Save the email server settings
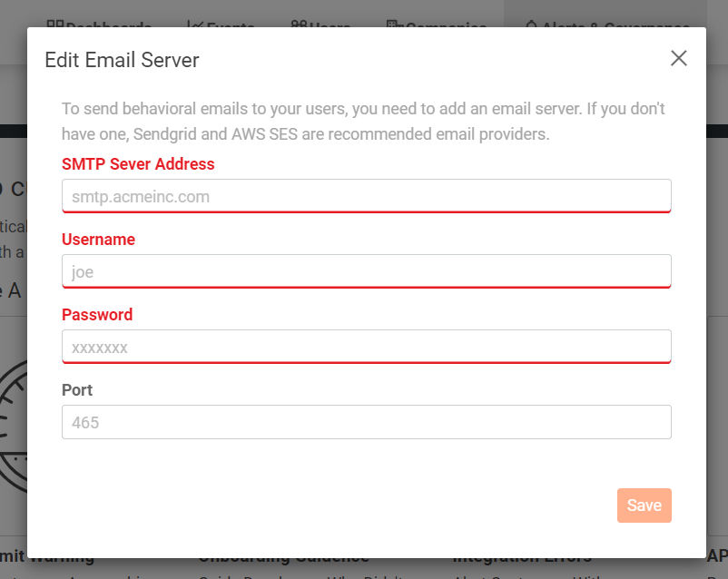728x579 pixels. click(644, 505)
